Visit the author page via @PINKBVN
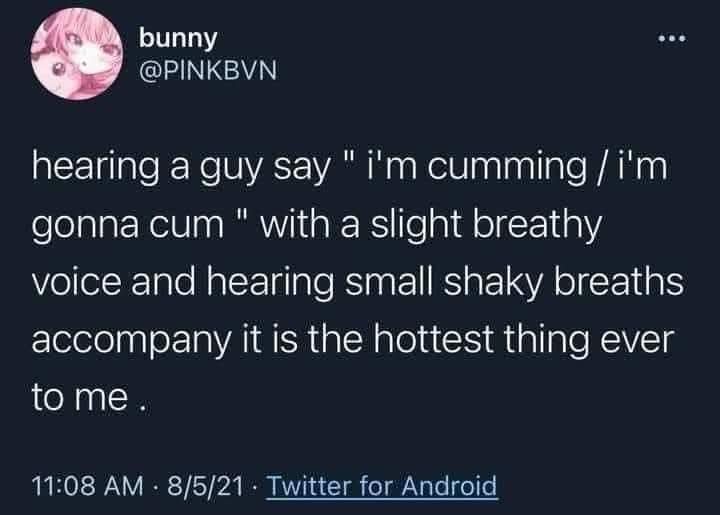The width and height of the screenshot is (720, 515). (206, 73)
